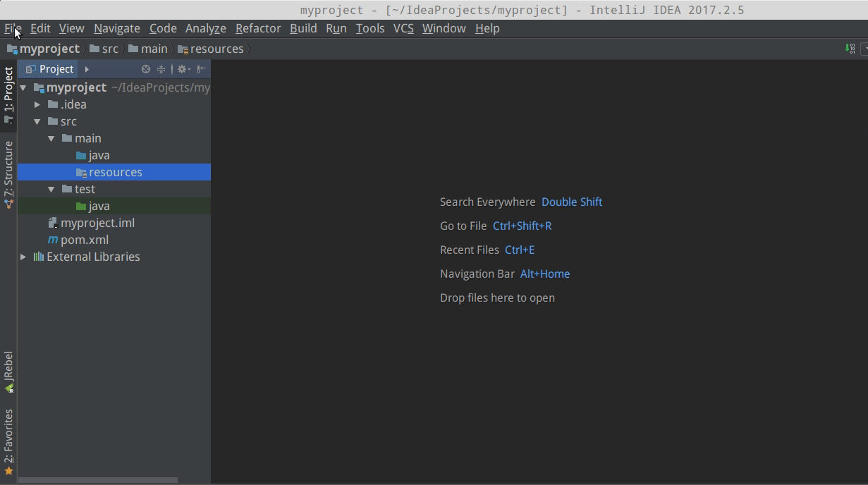Open the File menu
The height and width of the screenshot is (485, 868).
tap(13, 28)
